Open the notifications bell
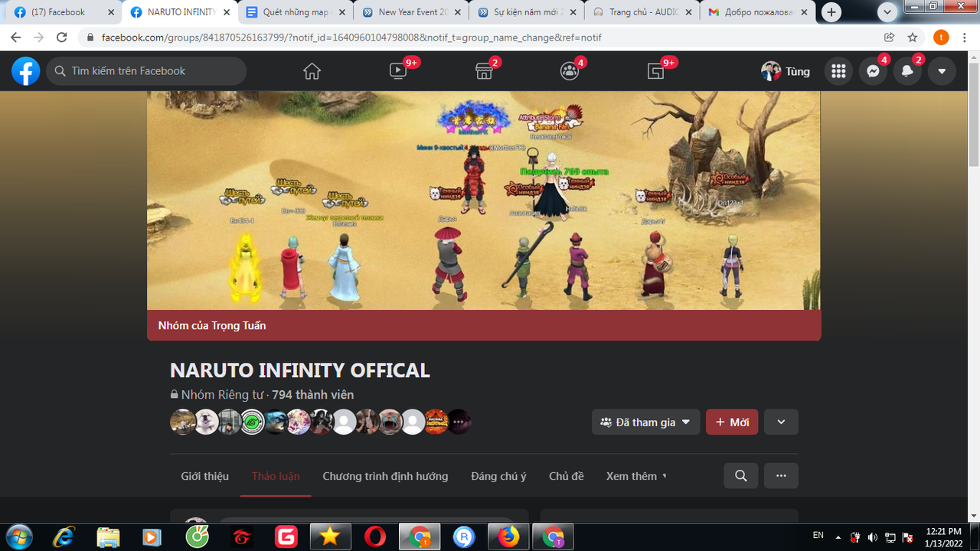Viewport: 980px width, 551px height. (x=907, y=71)
